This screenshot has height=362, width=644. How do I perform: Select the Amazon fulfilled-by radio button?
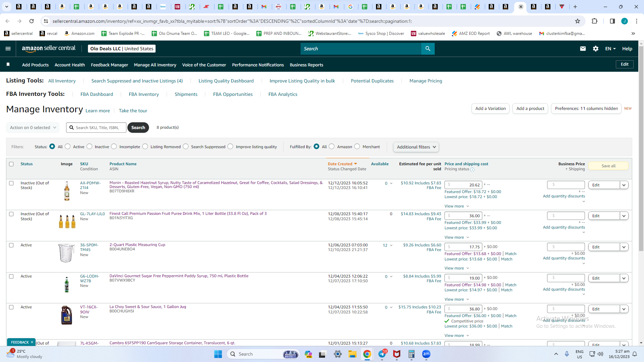tap(332, 146)
